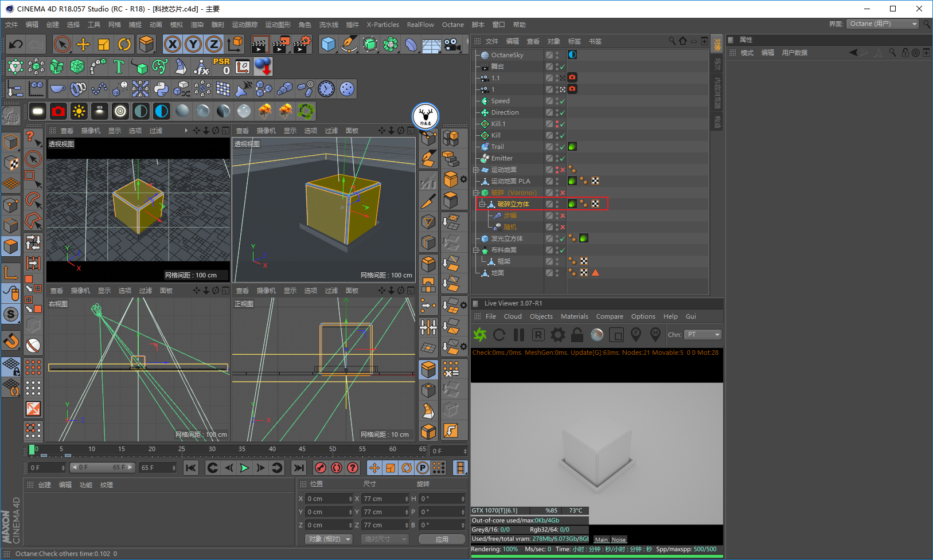Click the PSR reset icon
933x560 pixels.
click(x=221, y=66)
